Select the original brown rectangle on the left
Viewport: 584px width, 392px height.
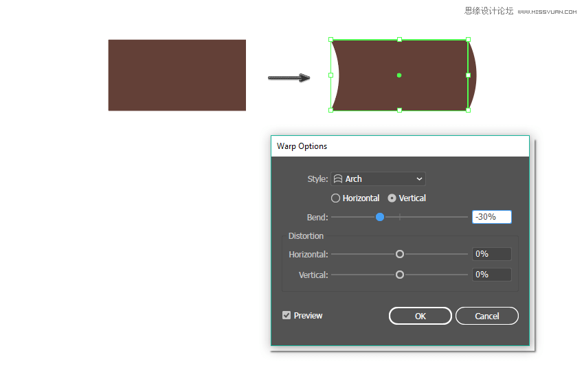tap(177, 75)
